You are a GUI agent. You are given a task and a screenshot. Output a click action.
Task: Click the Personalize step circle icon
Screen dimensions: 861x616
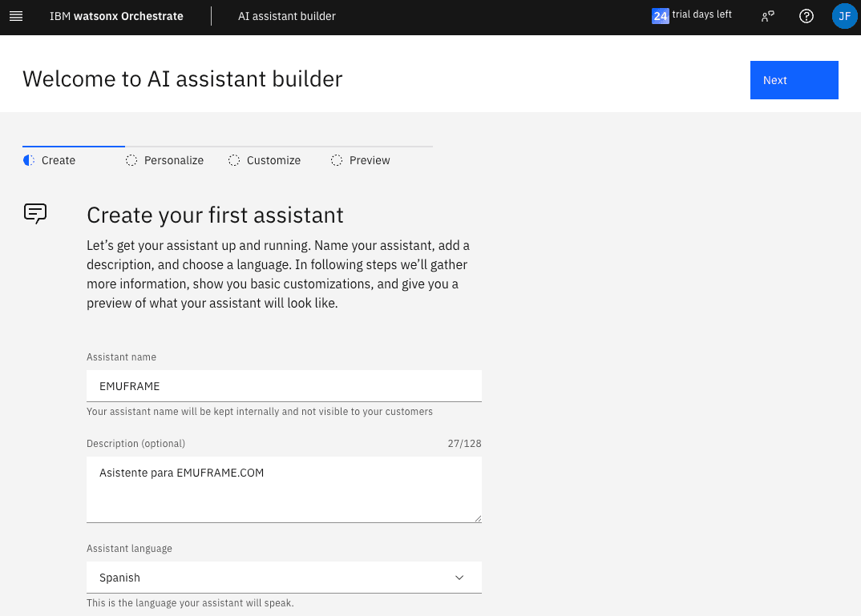(x=131, y=160)
